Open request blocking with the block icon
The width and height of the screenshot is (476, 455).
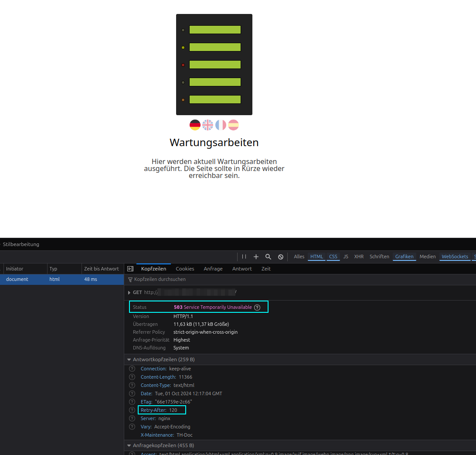tap(281, 257)
